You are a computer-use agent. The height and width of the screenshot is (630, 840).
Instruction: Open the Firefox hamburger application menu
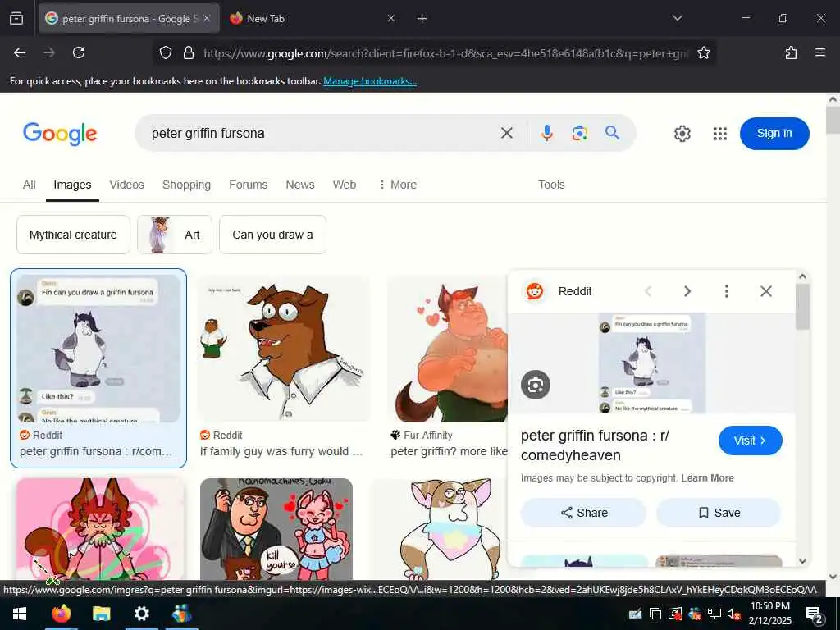pos(820,52)
